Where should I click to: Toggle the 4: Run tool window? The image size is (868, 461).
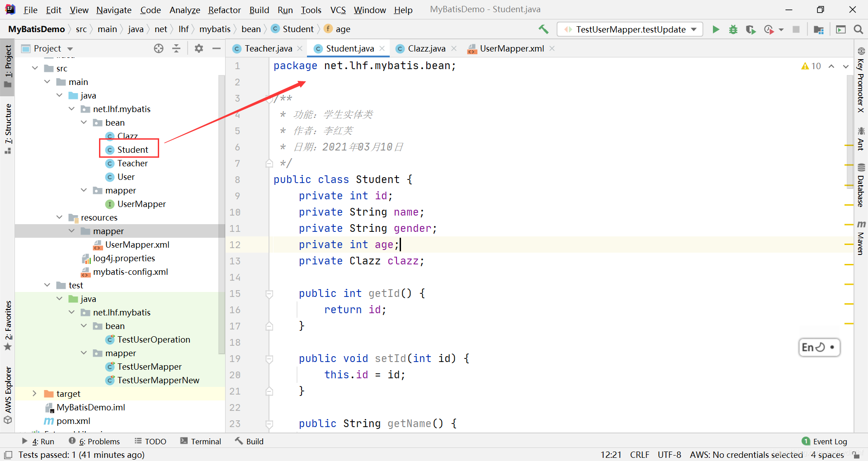point(38,441)
